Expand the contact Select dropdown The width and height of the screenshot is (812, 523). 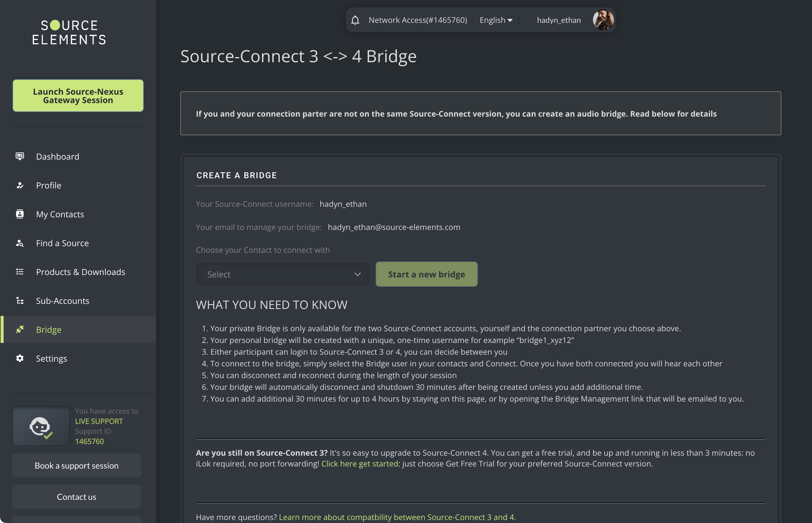(282, 274)
